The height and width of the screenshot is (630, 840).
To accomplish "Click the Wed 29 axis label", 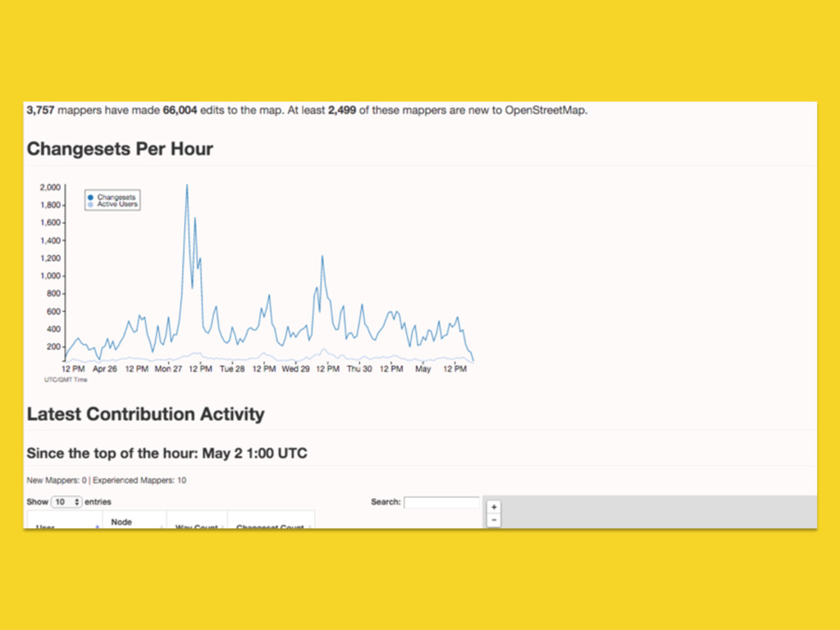I will click(295, 368).
